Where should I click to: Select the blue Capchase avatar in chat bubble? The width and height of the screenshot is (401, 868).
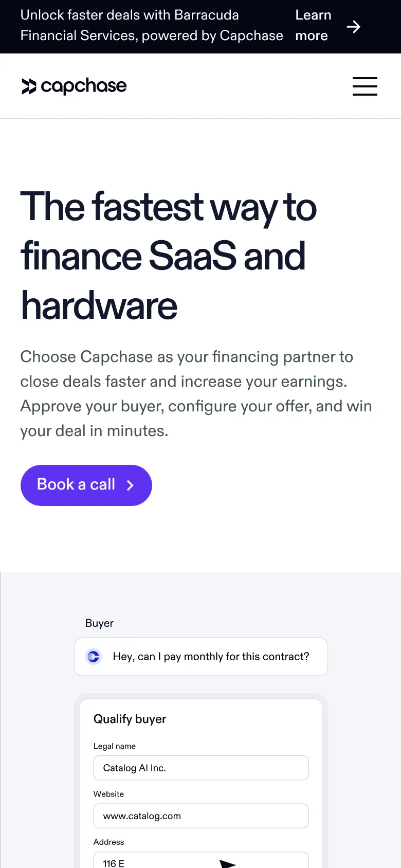tap(93, 657)
